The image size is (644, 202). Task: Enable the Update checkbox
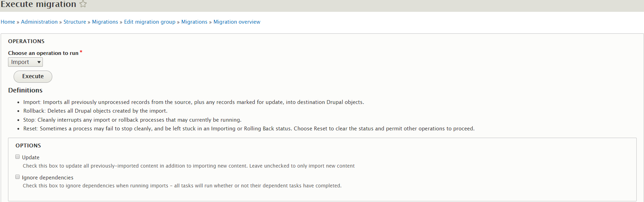[17, 157]
